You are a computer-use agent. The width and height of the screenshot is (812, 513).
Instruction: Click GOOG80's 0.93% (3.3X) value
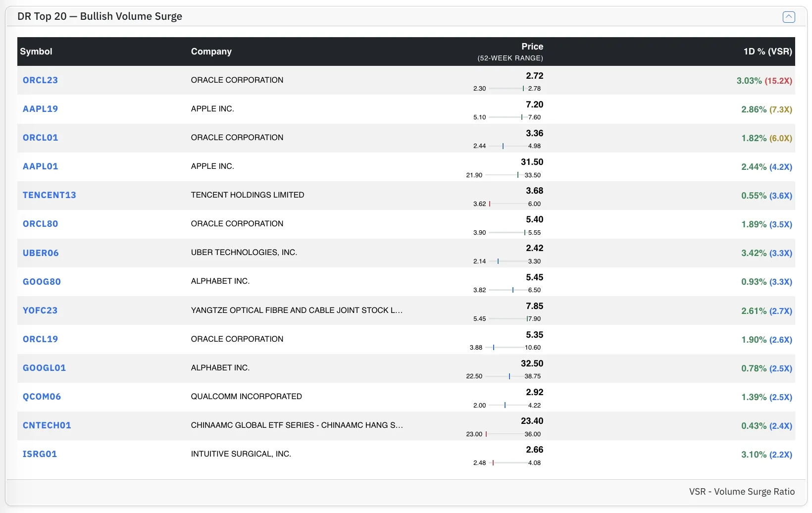pyautogui.click(x=766, y=282)
